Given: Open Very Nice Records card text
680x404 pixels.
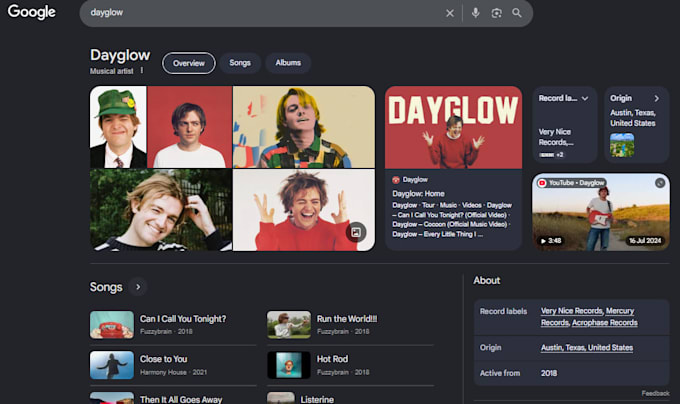Looking at the screenshot, I should tap(556, 137).
